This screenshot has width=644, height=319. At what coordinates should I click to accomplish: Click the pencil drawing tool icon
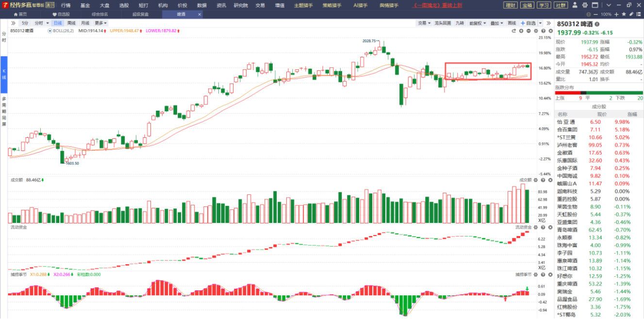[x=631, y=15]
